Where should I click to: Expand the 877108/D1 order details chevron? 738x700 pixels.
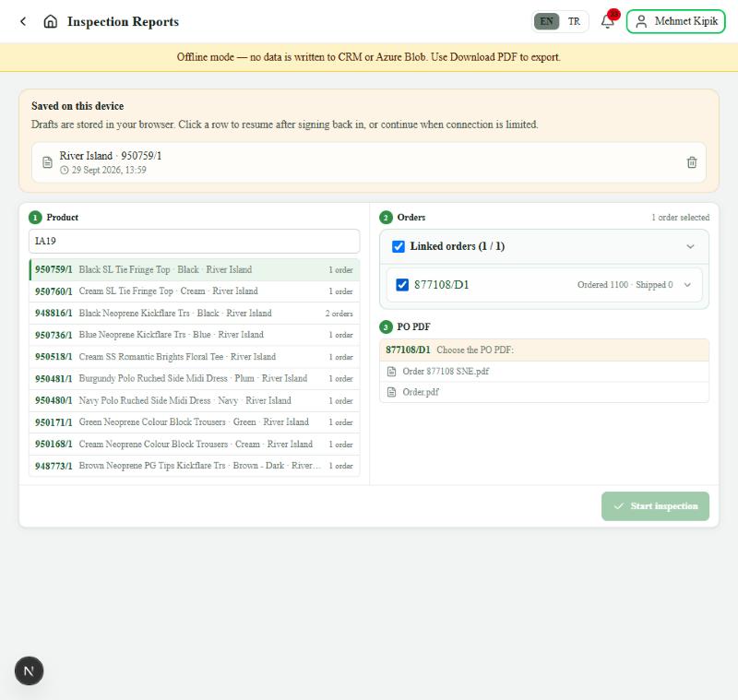(x=687, y=285)
